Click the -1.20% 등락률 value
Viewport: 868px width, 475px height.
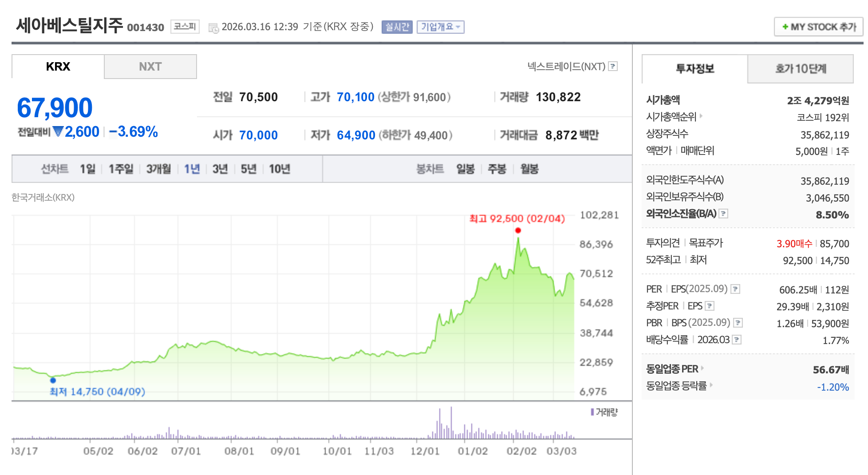(x=833, y=387)
